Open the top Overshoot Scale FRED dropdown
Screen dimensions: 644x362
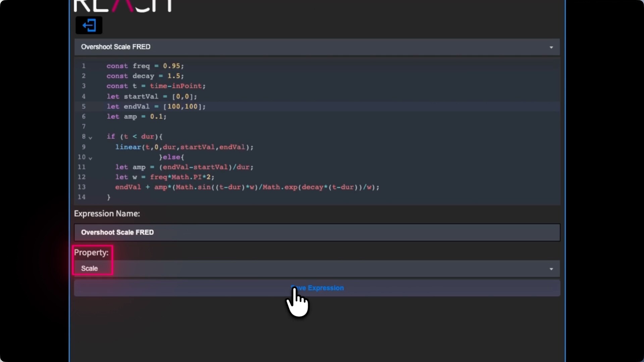317,47
